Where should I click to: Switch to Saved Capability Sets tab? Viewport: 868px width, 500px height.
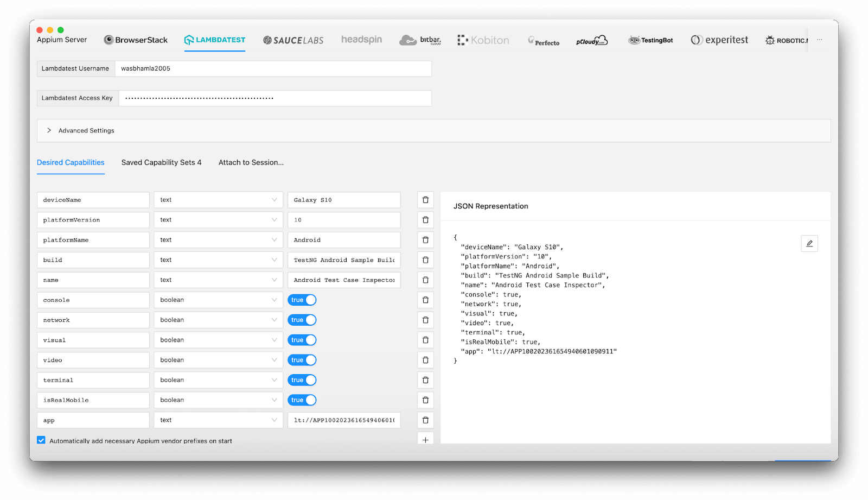(161, 162)
